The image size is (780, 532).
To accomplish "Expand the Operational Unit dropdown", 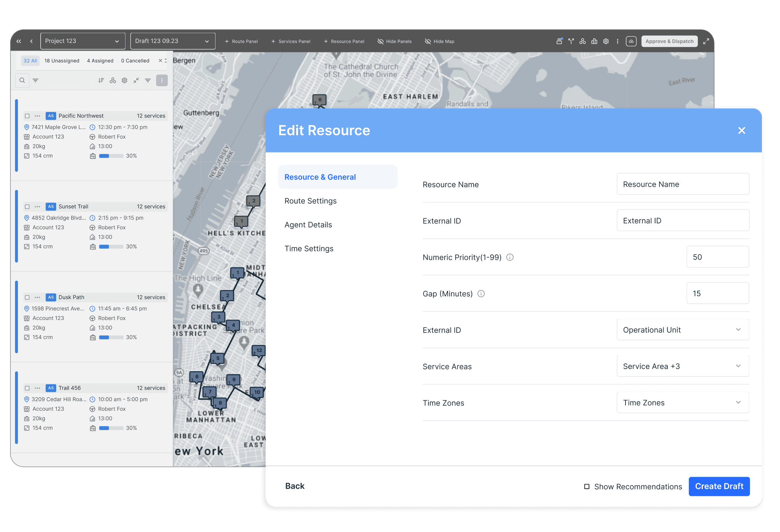I will 683,330.
